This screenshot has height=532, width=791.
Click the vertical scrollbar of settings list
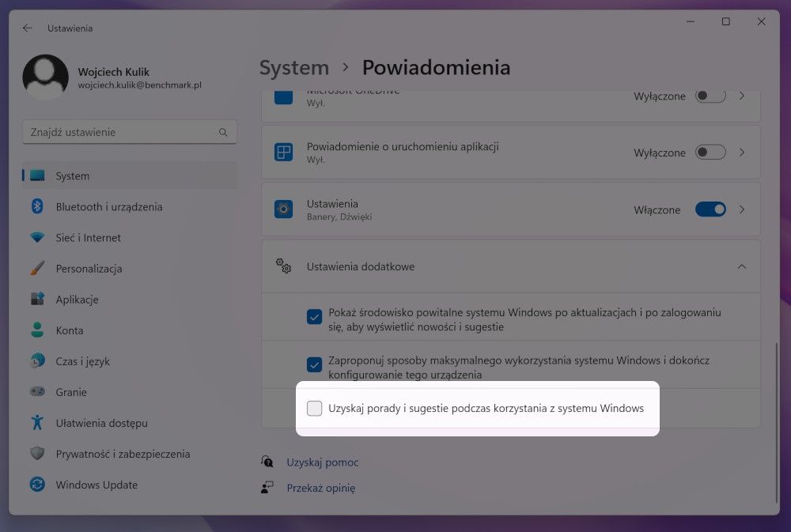point(776,422)
